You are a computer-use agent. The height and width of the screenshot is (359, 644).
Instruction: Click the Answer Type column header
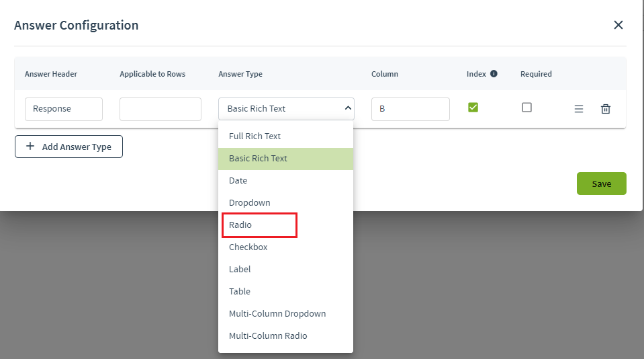[240, 74]
